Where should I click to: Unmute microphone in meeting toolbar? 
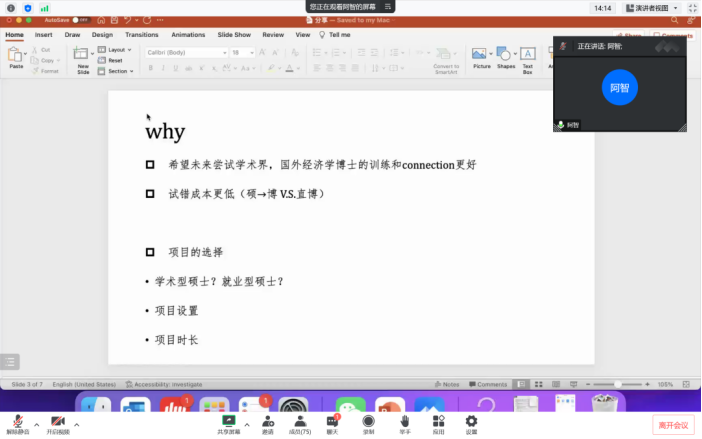18,423
